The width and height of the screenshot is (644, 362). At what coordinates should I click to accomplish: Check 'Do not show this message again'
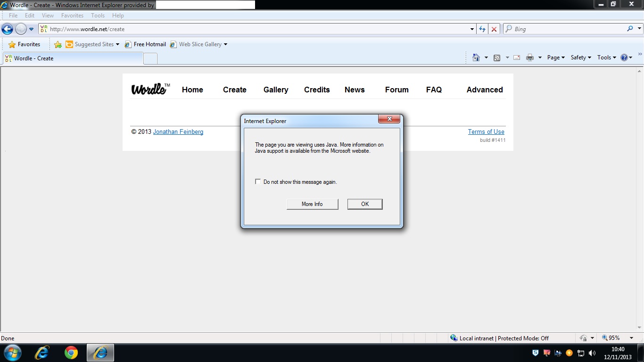pos(258,181)
